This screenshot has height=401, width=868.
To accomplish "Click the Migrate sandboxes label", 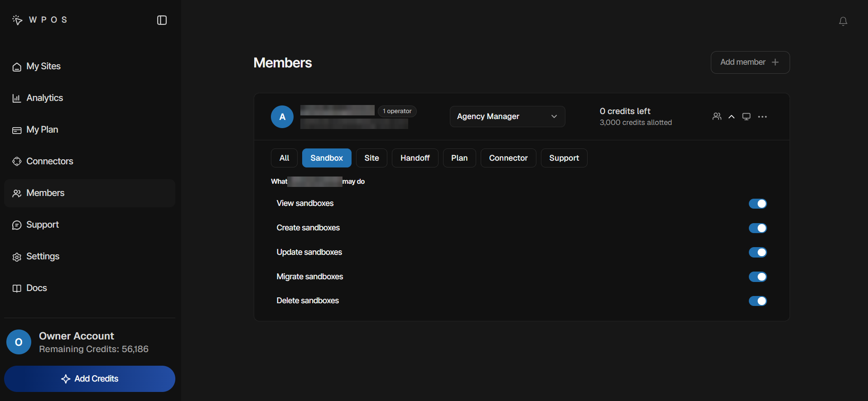I will pyautogui.click(x=310, y=277).
